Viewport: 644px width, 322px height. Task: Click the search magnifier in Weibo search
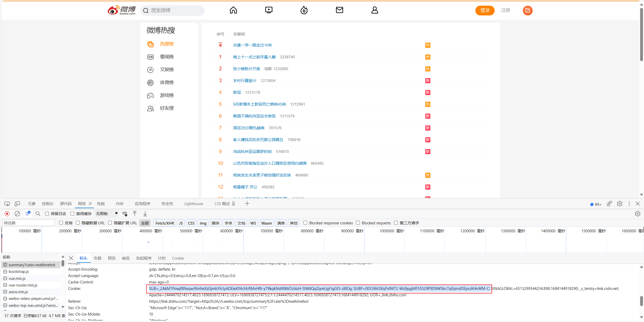146,11
